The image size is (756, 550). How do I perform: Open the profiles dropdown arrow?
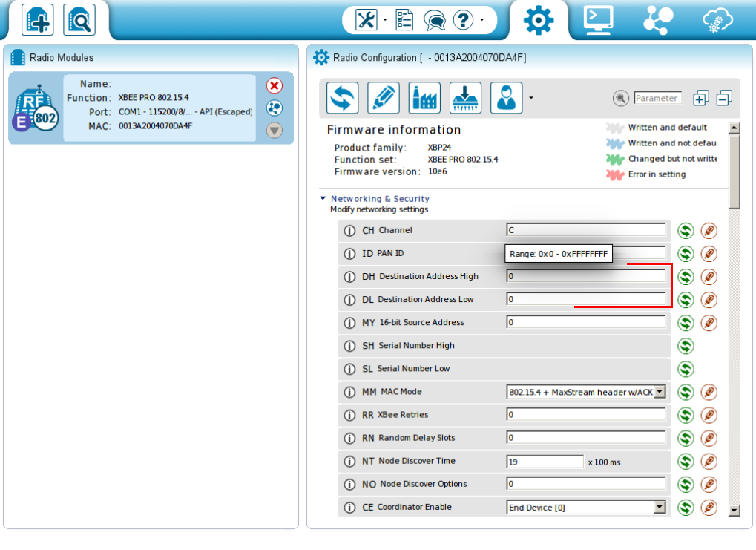coord(531,98)
